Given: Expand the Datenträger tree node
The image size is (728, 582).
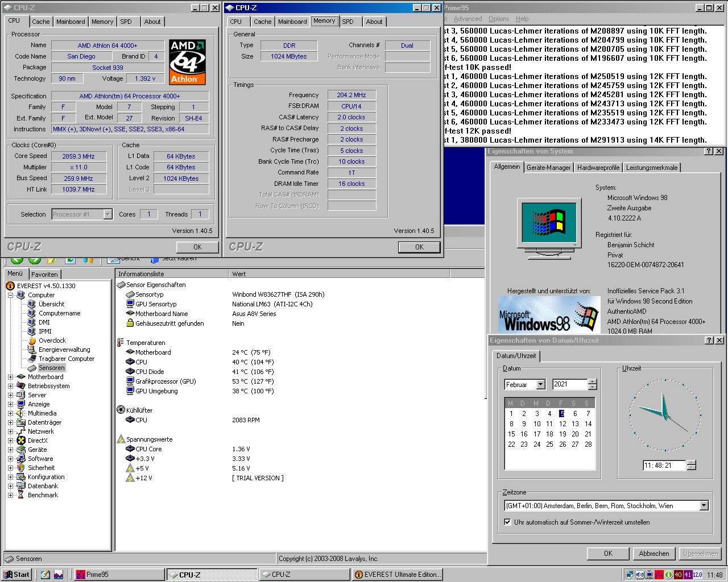Looking at the screenshot, I should [x=11, y=422].
